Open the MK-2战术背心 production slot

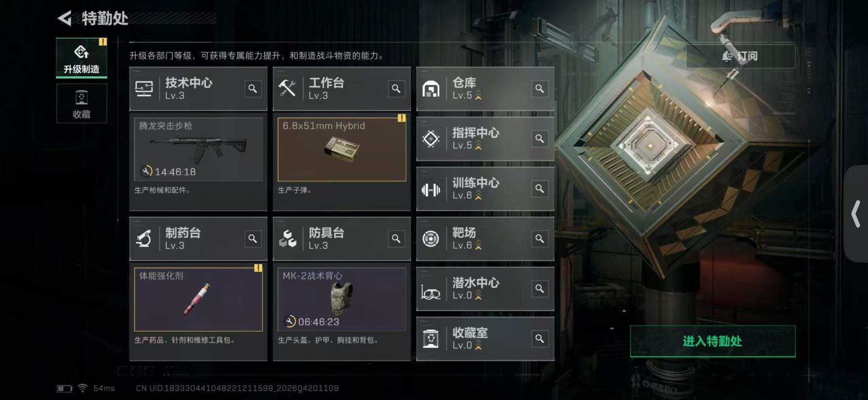point(342,299)
